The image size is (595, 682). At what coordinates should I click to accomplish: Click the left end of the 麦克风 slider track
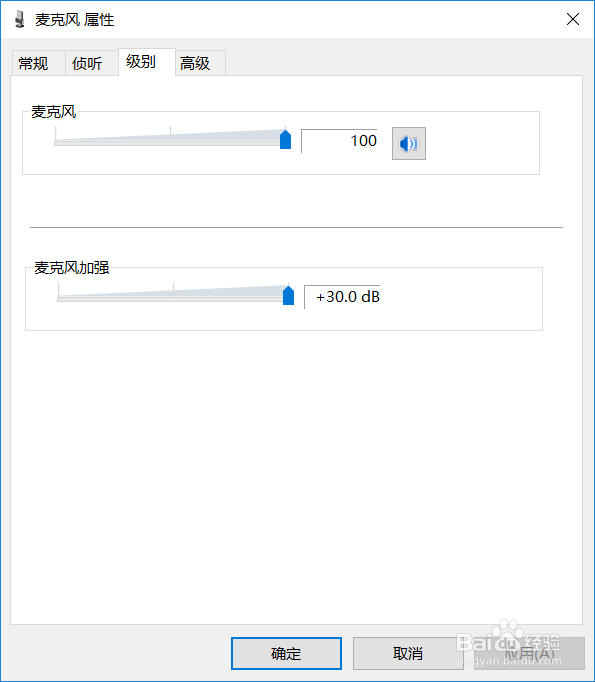[56, 143]
